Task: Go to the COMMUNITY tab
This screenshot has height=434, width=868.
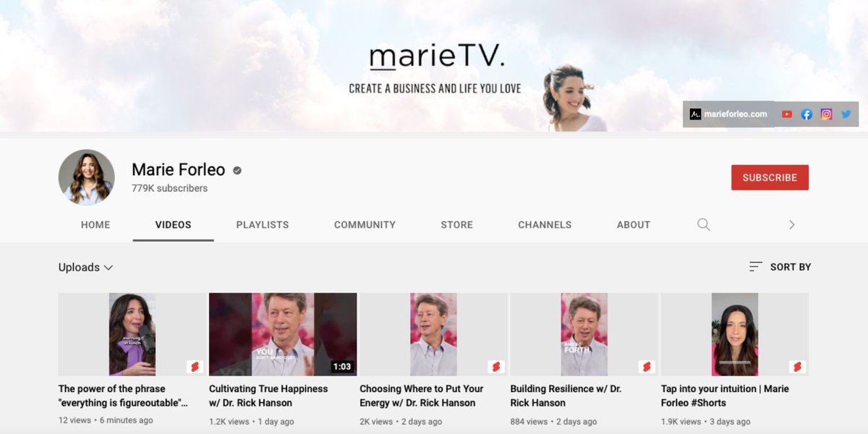Action: pyautogui.click(x=365, y=225)
